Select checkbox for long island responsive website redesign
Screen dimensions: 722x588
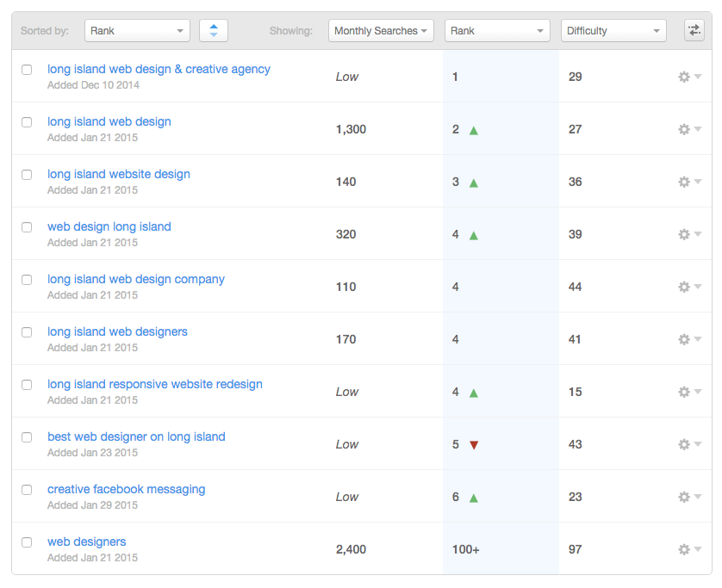point(27,385)
